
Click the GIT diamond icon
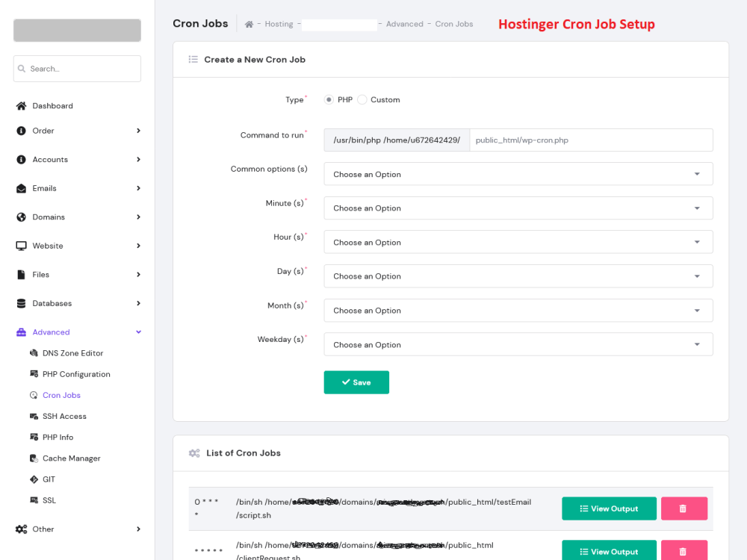coord(34,479)
